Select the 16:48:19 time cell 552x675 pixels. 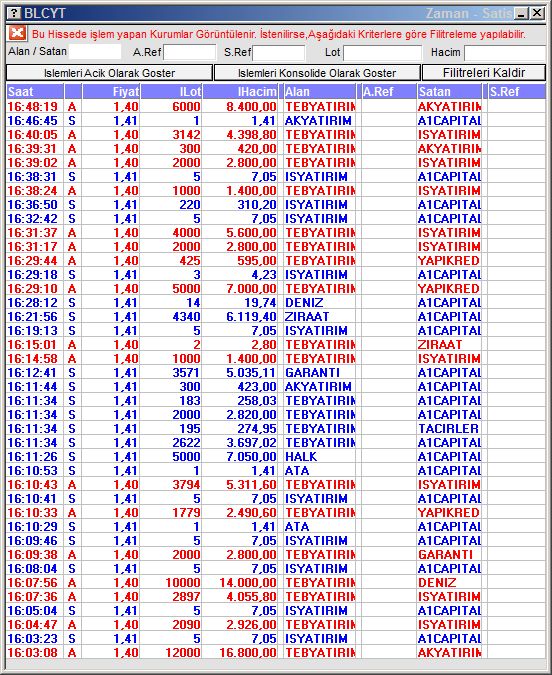[32, 106]
